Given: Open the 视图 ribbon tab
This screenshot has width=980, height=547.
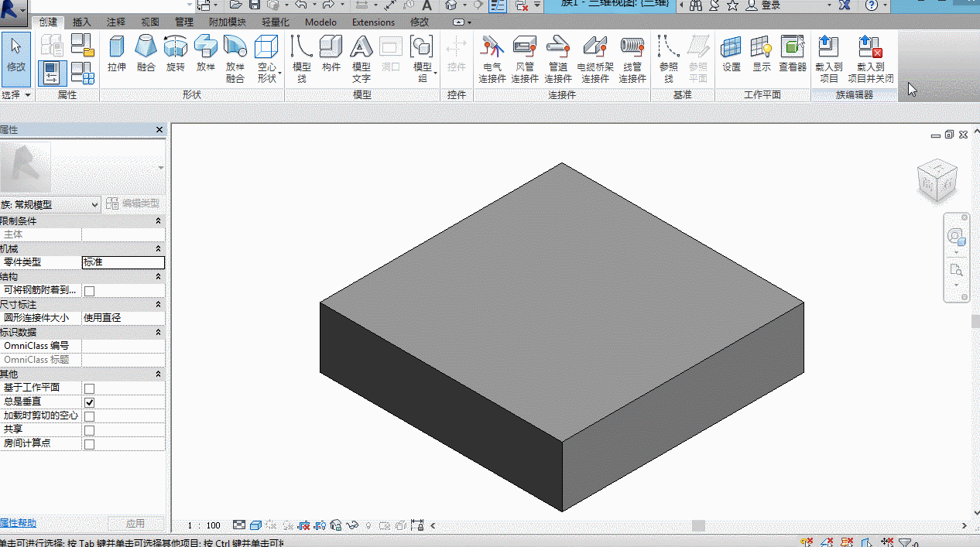Looking at the screenshot, I should point(150,22).
